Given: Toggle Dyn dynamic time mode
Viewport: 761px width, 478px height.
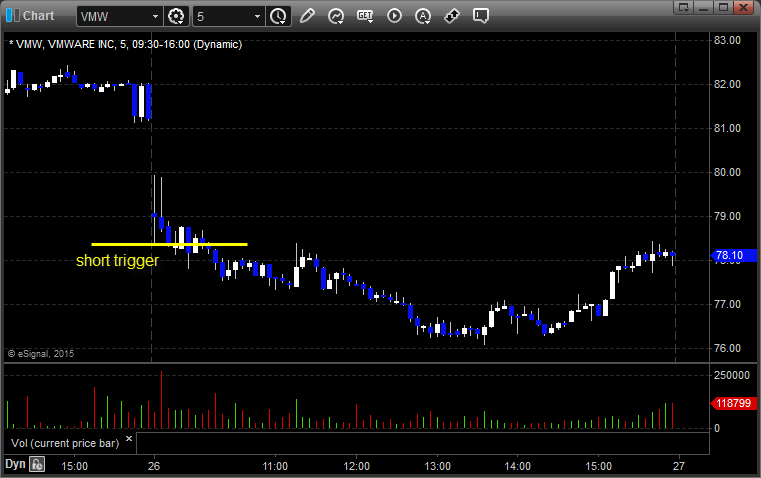Looking at the screenshot, I should click(15, 464).
